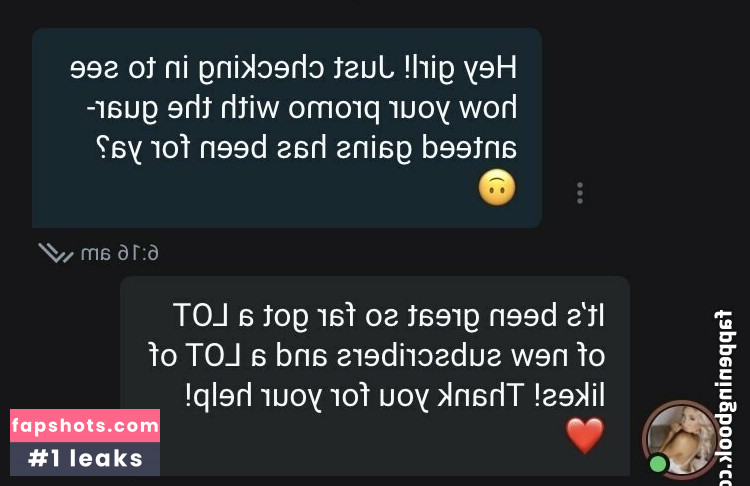Click the word "guar-" in the first message

click(x=121, y=109)
